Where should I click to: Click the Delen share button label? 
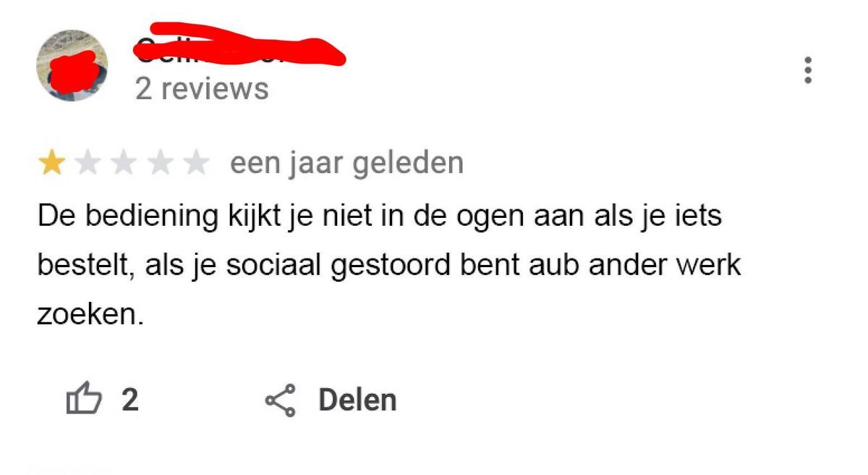point(357,400)
